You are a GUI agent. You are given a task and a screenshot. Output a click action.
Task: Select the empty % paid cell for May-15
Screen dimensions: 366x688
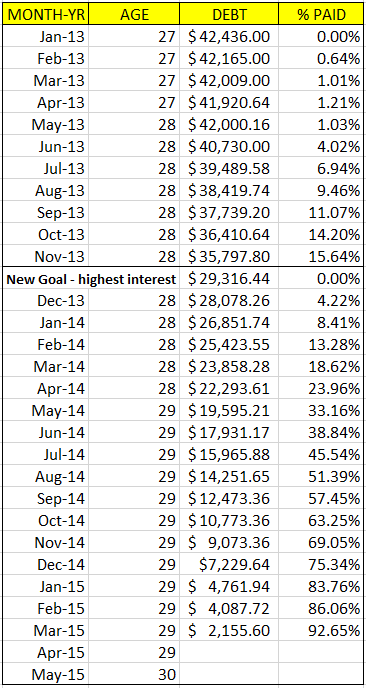pyautogui.click(x=321, y=674)
